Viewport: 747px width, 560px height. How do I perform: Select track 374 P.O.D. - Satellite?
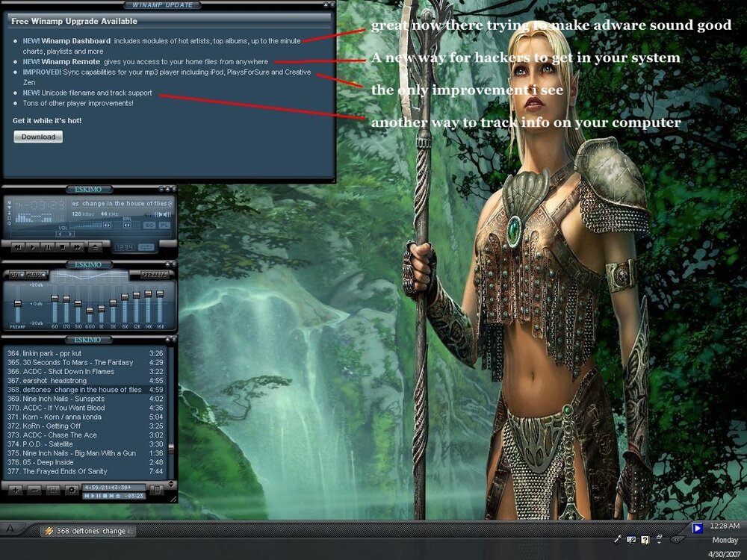(85, 444)
